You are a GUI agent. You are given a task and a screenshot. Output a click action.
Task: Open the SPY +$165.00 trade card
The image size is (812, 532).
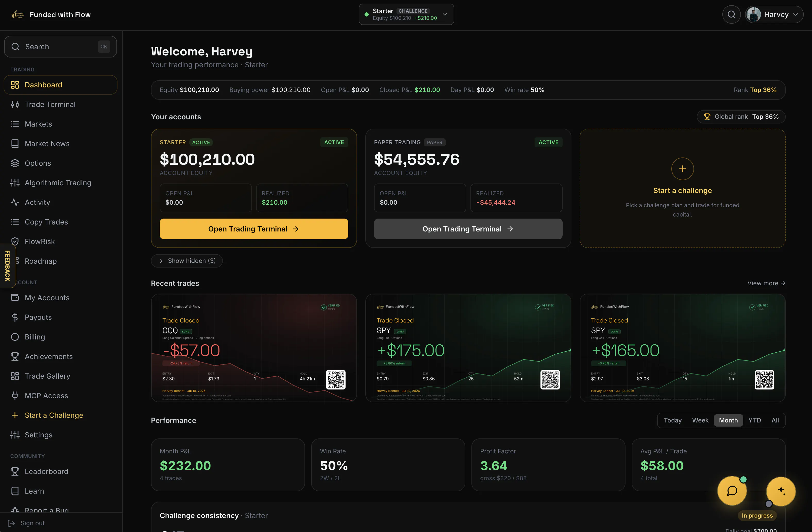coord(682,348)
